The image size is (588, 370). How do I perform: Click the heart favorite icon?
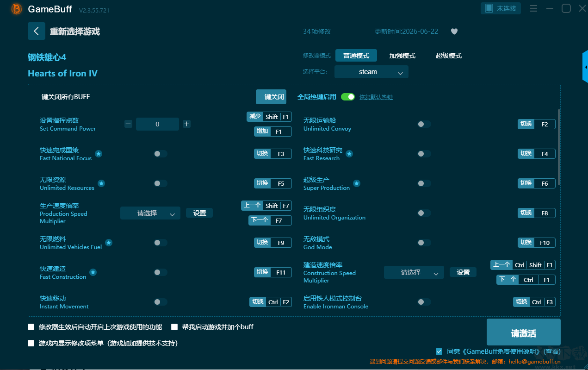point(454,31)
